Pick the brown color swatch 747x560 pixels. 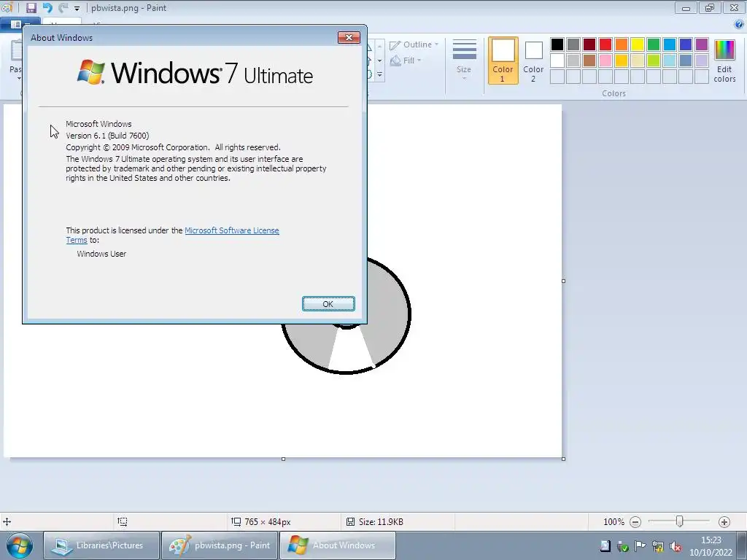coord(589,61)
